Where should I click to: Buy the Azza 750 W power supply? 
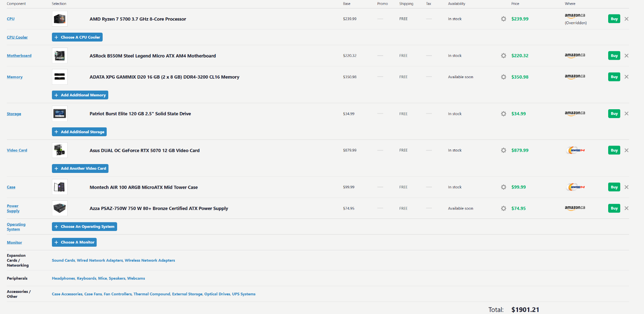[614, 208]
